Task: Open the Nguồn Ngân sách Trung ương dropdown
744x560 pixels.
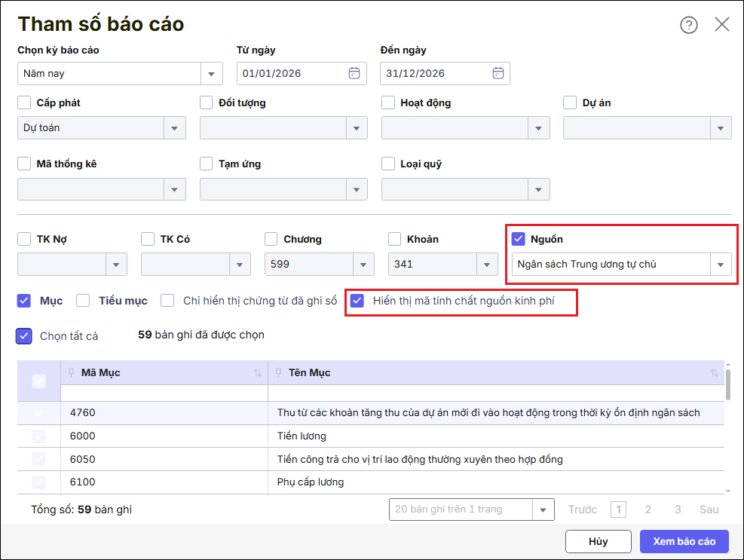Action: (721, 265)
